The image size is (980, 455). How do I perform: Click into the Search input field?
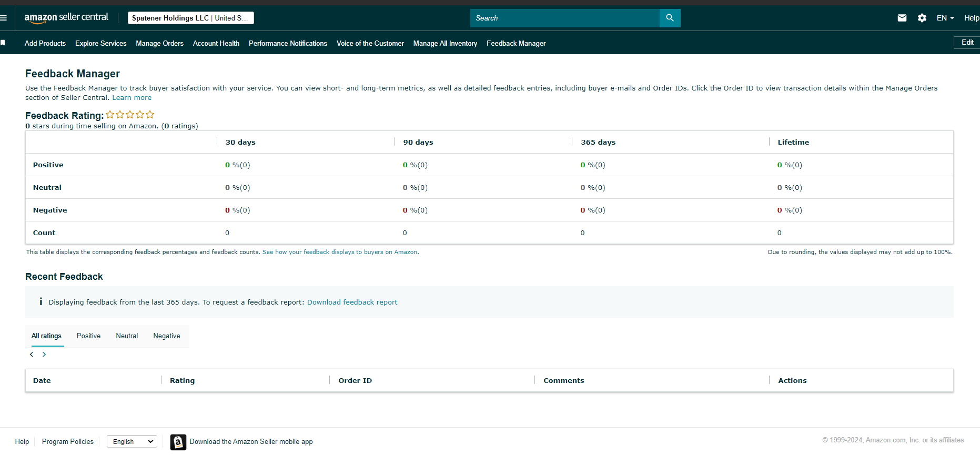[565, 18]
